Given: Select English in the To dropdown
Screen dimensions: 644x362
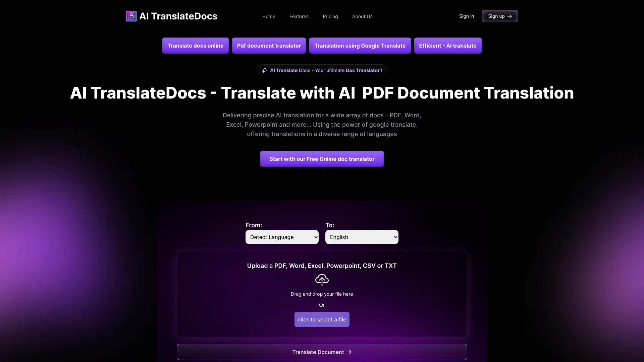Looking at the screenshot, I should [361, 236].
